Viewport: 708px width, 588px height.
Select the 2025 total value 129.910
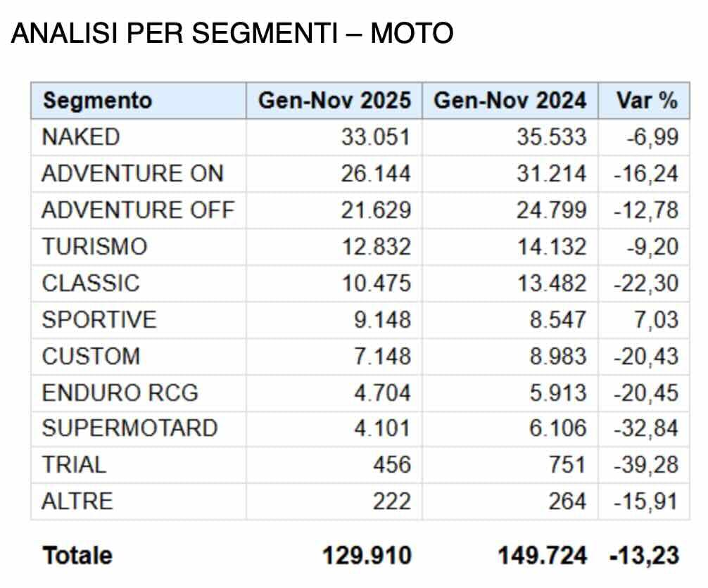(x=367, y=556)
